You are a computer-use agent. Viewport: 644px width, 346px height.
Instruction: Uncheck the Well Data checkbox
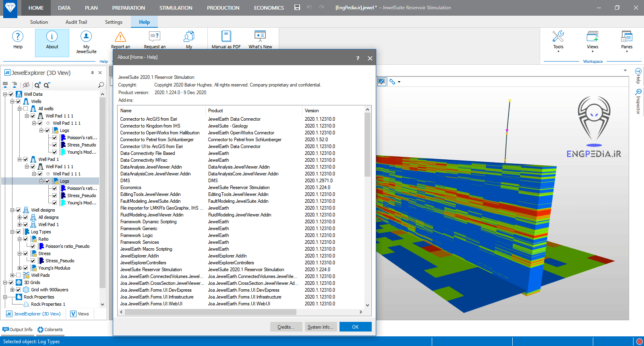[x=11, y=94]
